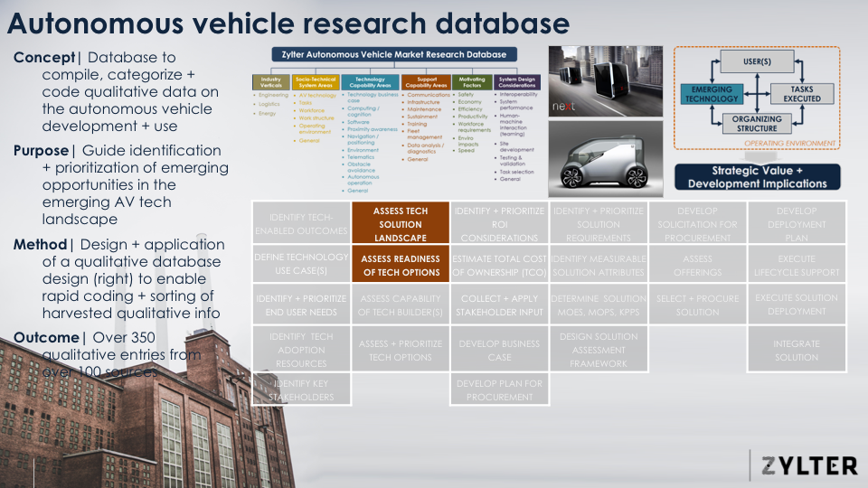Select the DEVELOP PLAN FOR PROCUREMENT tile
This screenshot has height=488, width=868.
pos(499,389)
